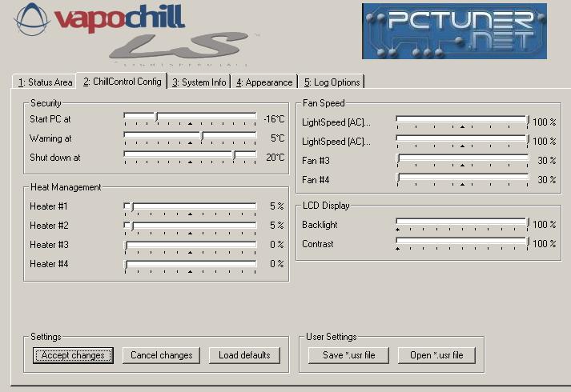Click the 5°C Warning value

coord(277,138)
